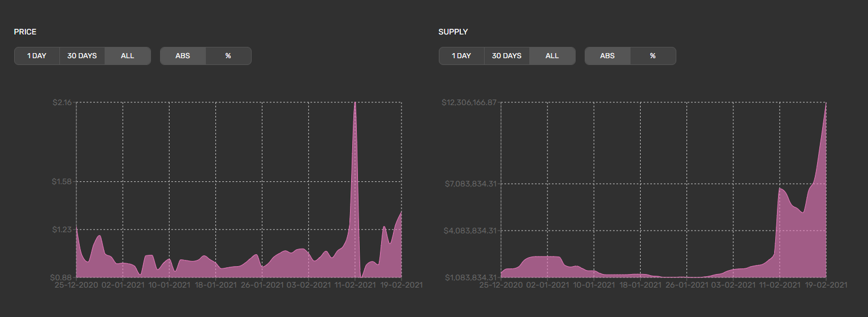Image resolution: width=868 pixels, height=317 pixels.
Task: Click the $2.16 spike on Price chart
Action: (355, 103)
